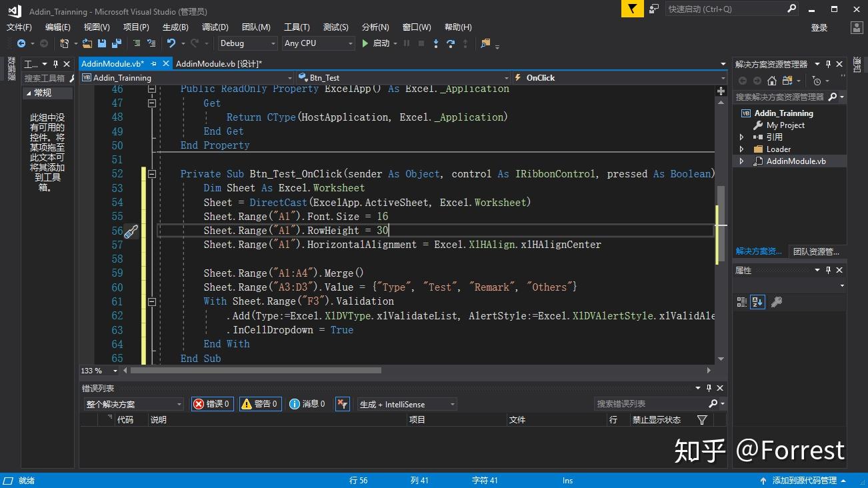This screenshot has width=868, height=488.
Task: Click the notification flag icon in title bar
Action: click(632, 9)
